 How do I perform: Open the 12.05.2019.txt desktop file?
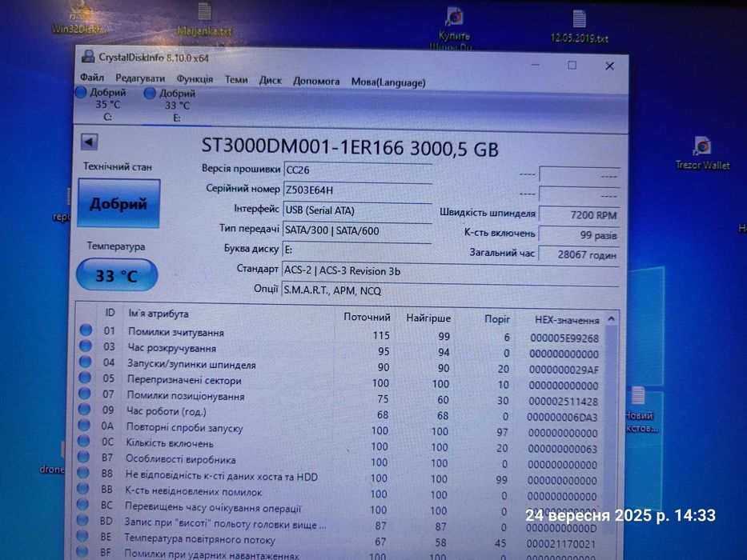click(580, 26)
